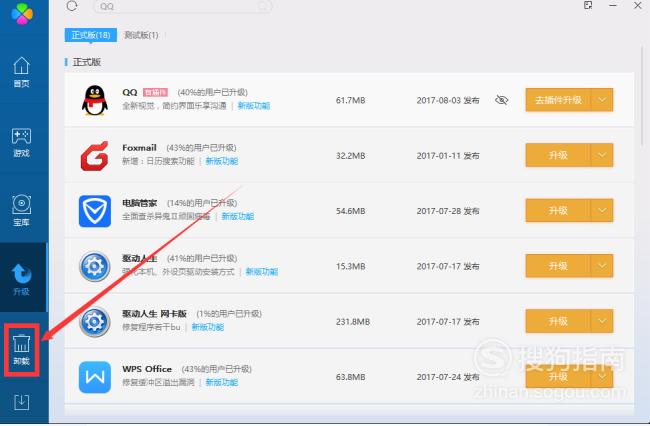Image resolution: width=650 pixels, height=426 pixels.
Task: Open 新版功能 link for 驱动人生 15.3MB
Action: (262, 271)
